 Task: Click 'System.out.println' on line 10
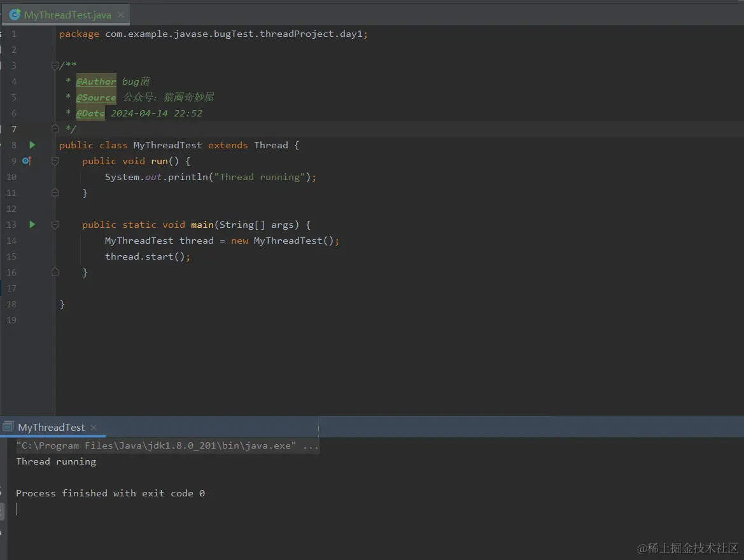pyautogui.click(x=157, y=177)
